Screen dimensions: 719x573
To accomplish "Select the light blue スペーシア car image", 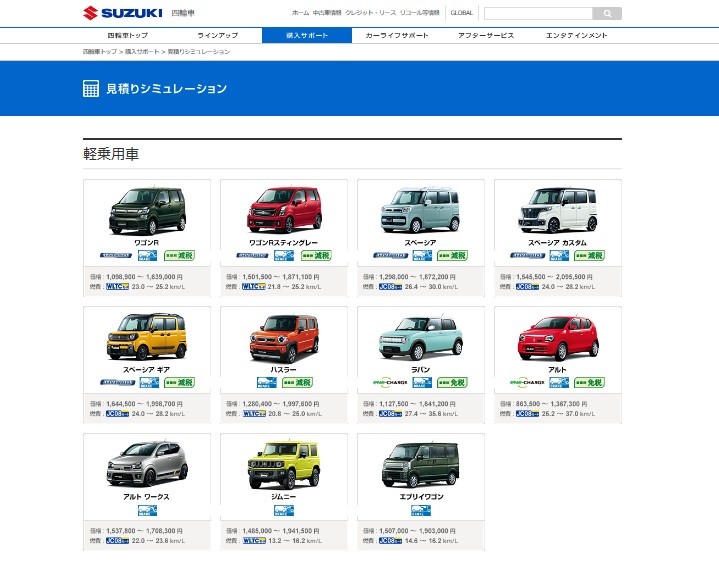I will point(420,210).
